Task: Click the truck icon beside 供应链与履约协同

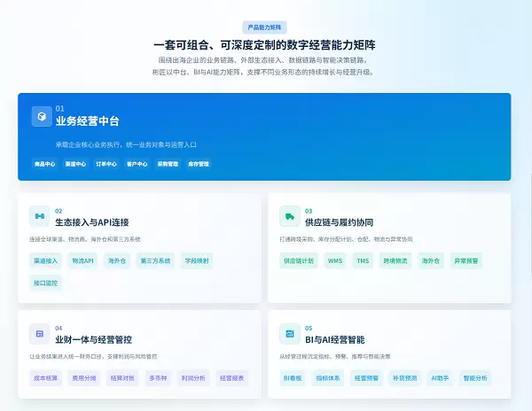Action: click(x=290, y=216)
